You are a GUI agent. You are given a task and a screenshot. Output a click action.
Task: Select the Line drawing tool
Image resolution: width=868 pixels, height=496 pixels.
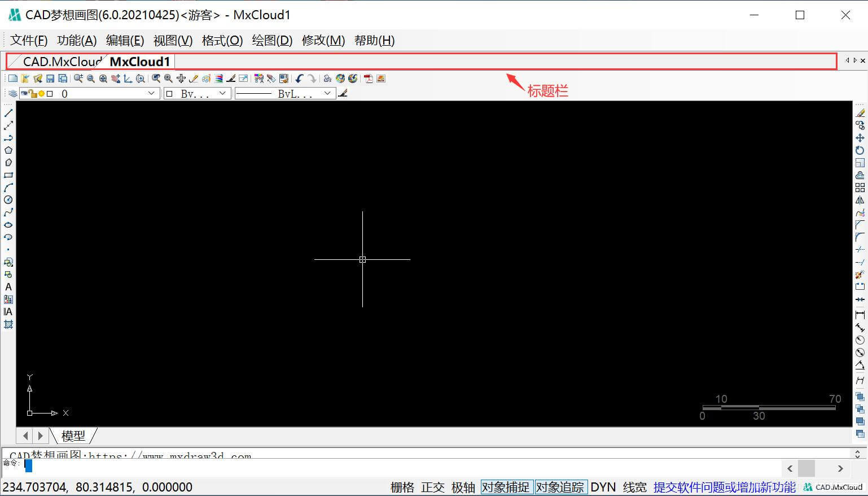coord(8,113)
